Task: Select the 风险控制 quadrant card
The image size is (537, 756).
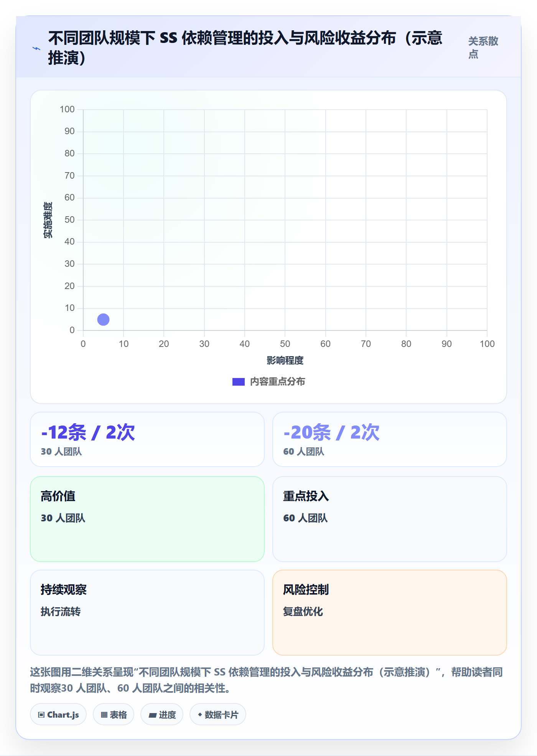Action: 390,613
